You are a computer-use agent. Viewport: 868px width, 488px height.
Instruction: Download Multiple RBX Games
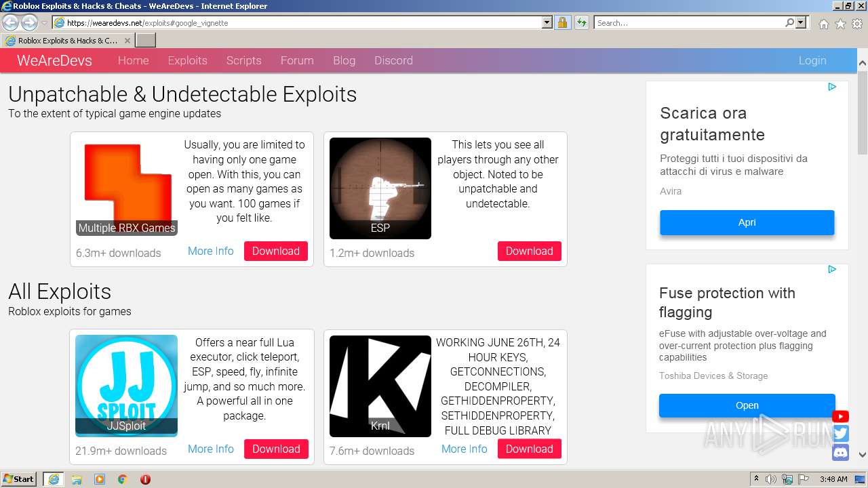276,251
